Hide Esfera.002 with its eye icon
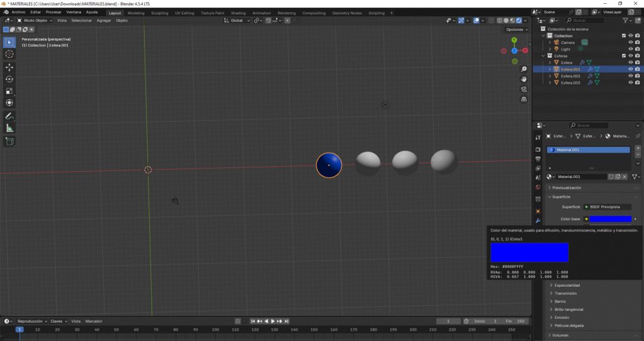Image resolution: width=644 pixels, height=341 pixels. coord(630,75)
